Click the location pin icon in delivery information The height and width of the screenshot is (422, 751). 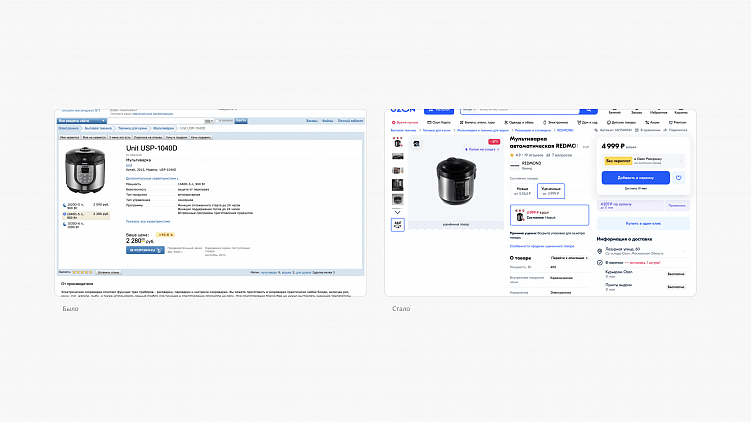(600, 251)
